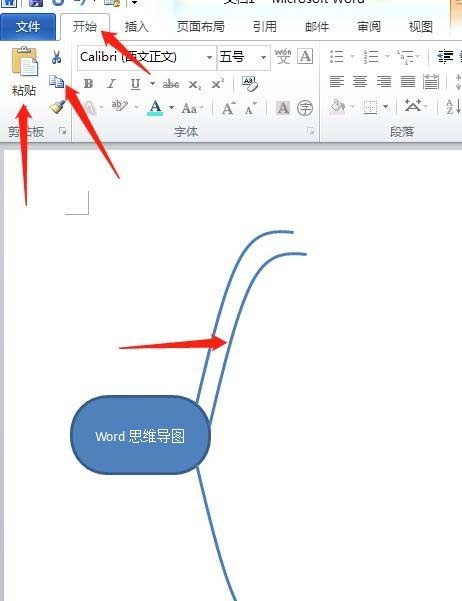Click the Sort A-Z icon
Screen dimensions: 462x601
(454, 106)
